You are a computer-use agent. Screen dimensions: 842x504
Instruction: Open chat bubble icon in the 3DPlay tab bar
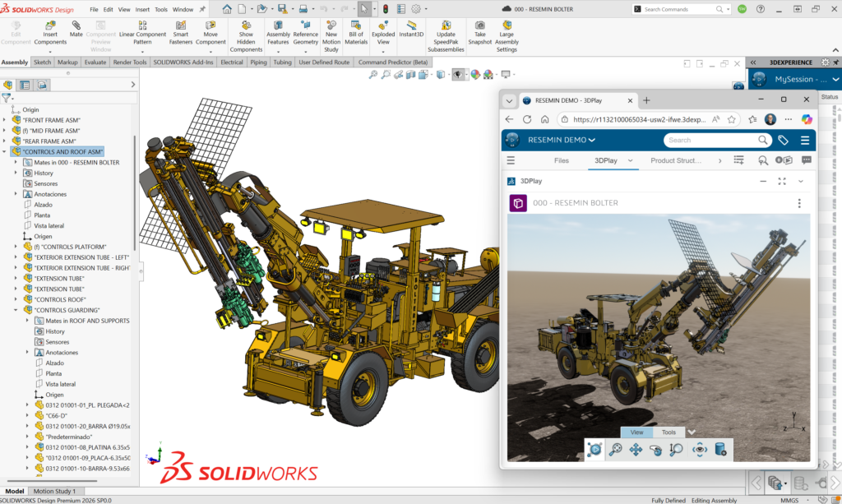pyautogui.click(x=806, y=160)
